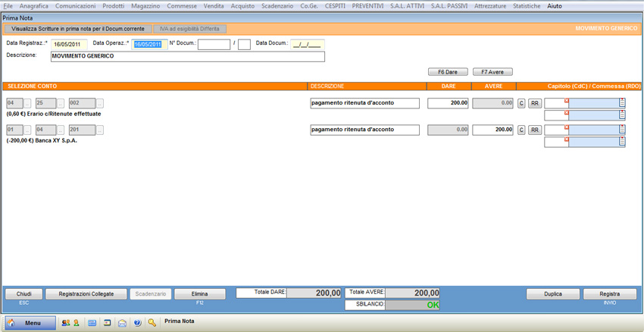Open the Menu button on the taskbar
Image resolution: width=644 pixels, height=332 pixels.
point(30,322)
